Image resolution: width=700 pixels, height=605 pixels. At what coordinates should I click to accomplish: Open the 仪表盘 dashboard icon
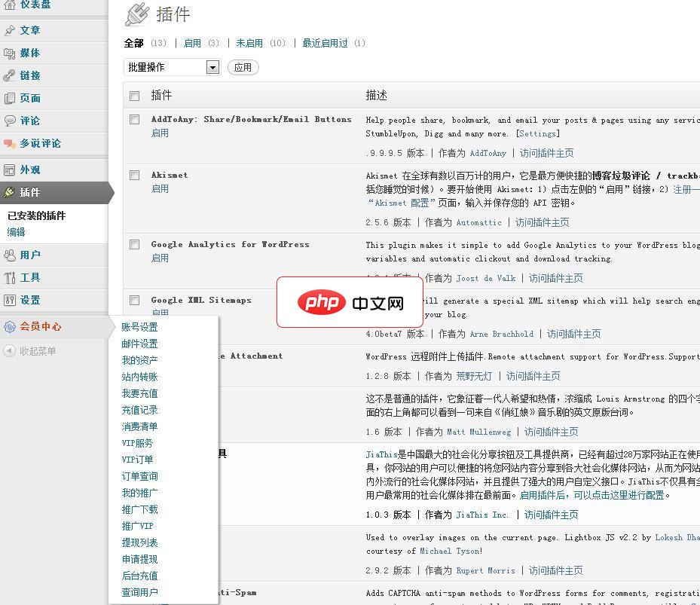click(x=11, y=5)
